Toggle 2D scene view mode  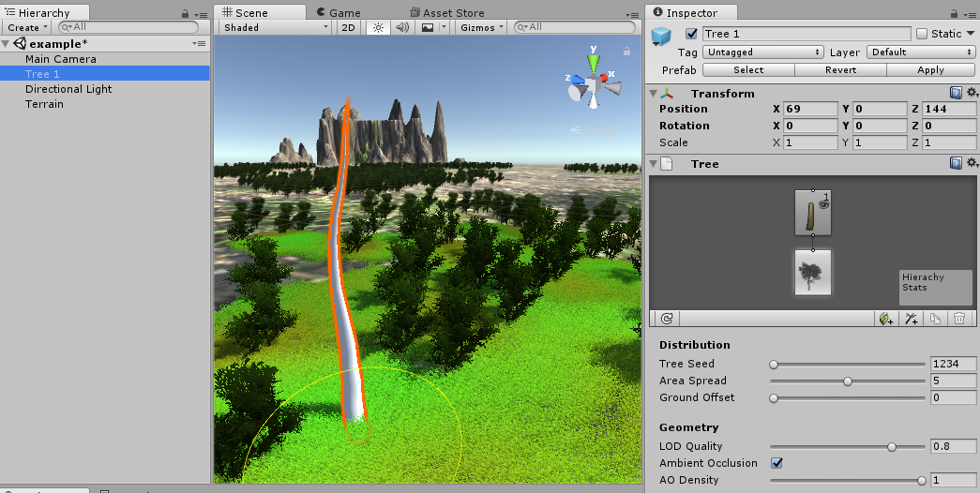pos(348,27)
